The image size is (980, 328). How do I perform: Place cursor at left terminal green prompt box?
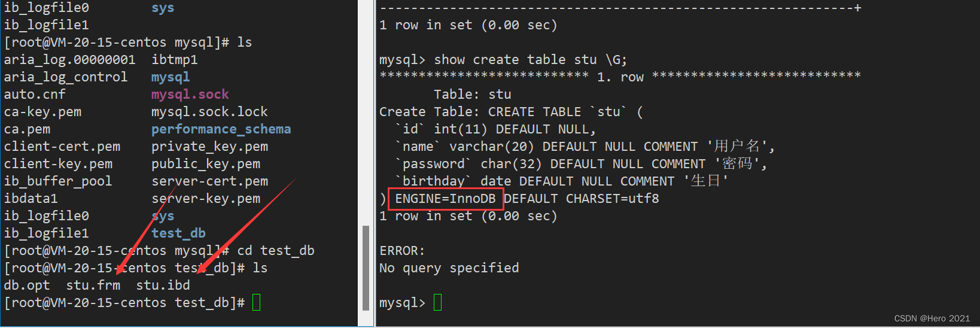click(257, 303)
